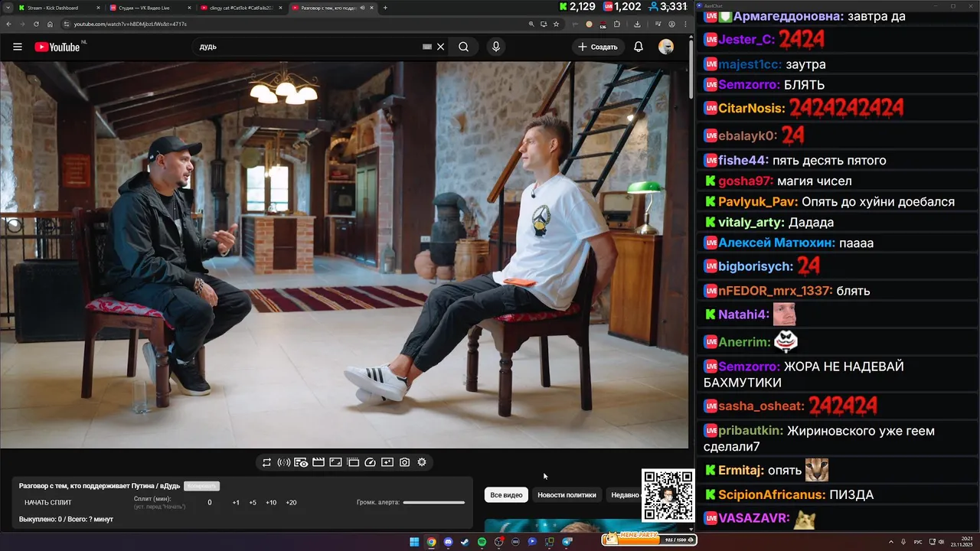Switch to the Студия — VK Видео Live tab

(149, 8)
